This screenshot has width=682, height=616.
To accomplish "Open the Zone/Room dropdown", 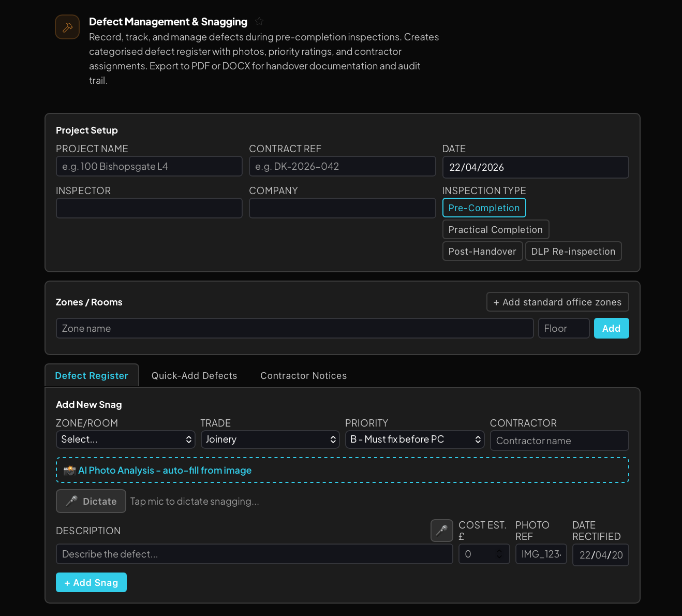I will coord(126,439).
